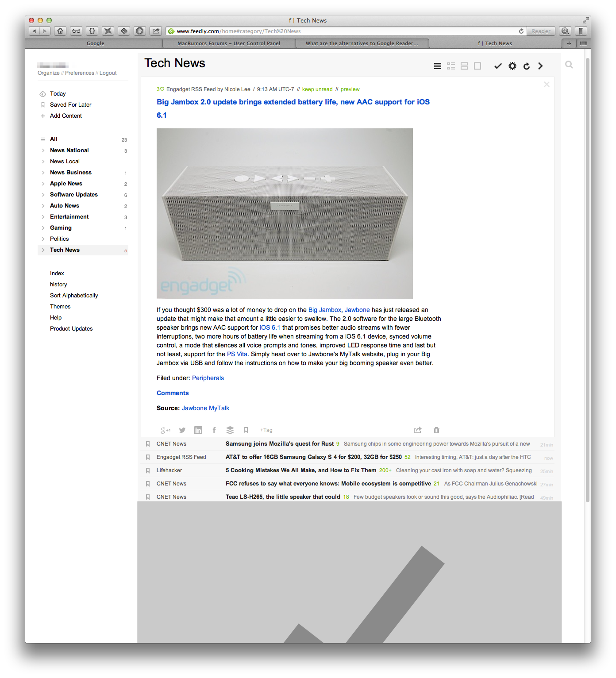Delete the article with the trash icon
This screenshot has height=678, width=616.
point(436,430)
